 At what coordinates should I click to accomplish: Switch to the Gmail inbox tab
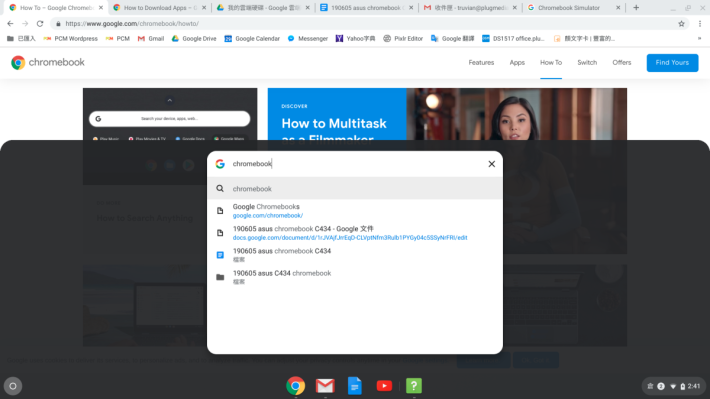coord(470,8)
